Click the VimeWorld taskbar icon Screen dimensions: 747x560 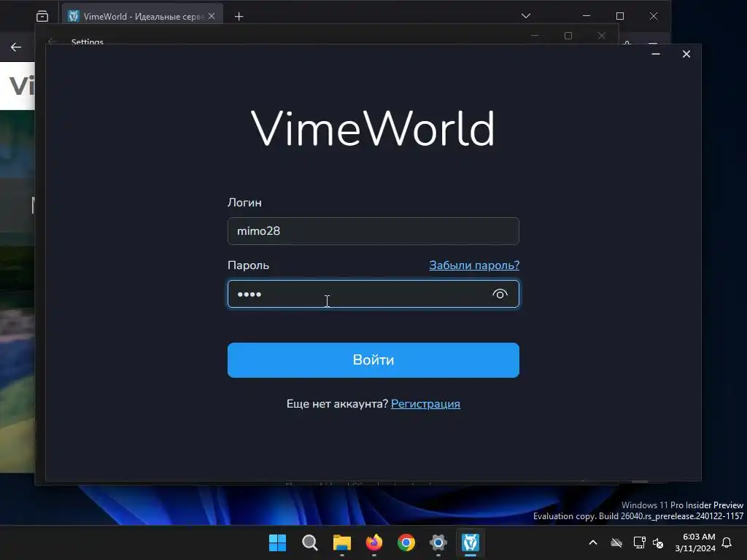[471, 542]
